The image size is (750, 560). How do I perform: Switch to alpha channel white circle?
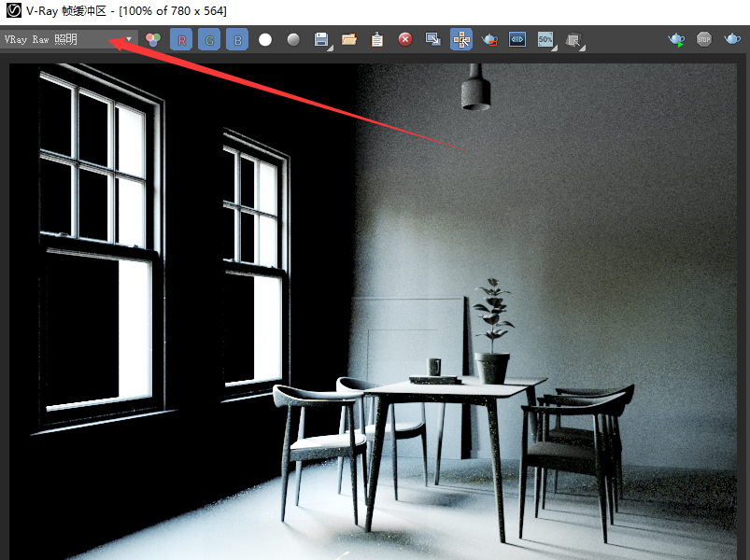(x=265, y=39)
